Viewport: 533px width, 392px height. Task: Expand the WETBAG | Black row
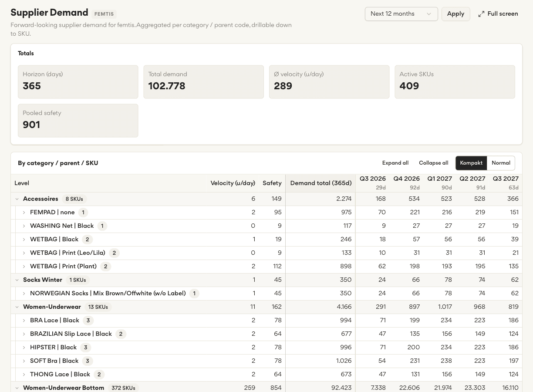[x=24, y=240]
